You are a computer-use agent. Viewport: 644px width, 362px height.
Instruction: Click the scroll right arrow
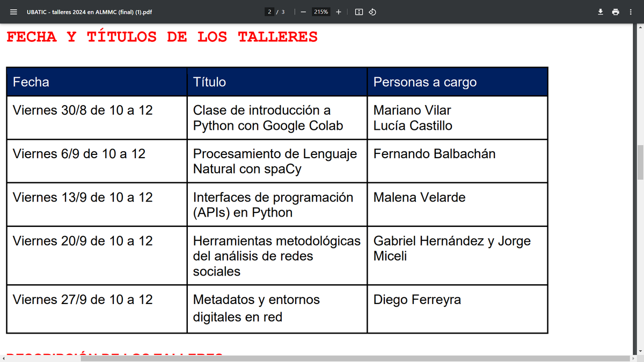pos(633,358)
